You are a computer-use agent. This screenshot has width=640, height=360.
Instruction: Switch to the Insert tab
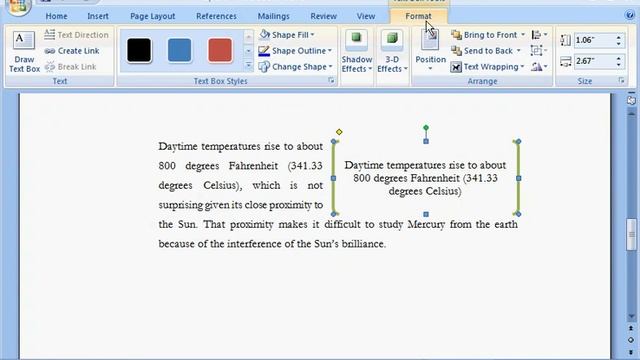[98, 16]
